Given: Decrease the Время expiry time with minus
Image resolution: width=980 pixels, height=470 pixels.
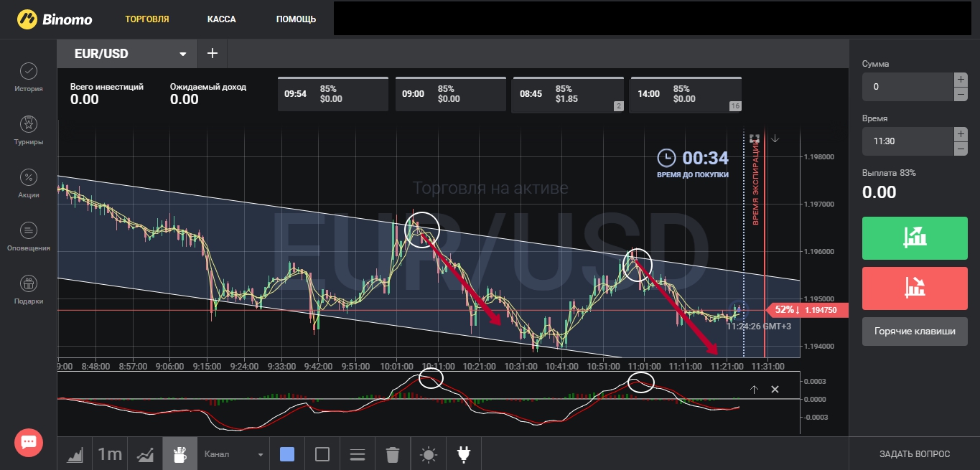Looking at the screenshot, I should pyautogui.click(x=961, y=149).
